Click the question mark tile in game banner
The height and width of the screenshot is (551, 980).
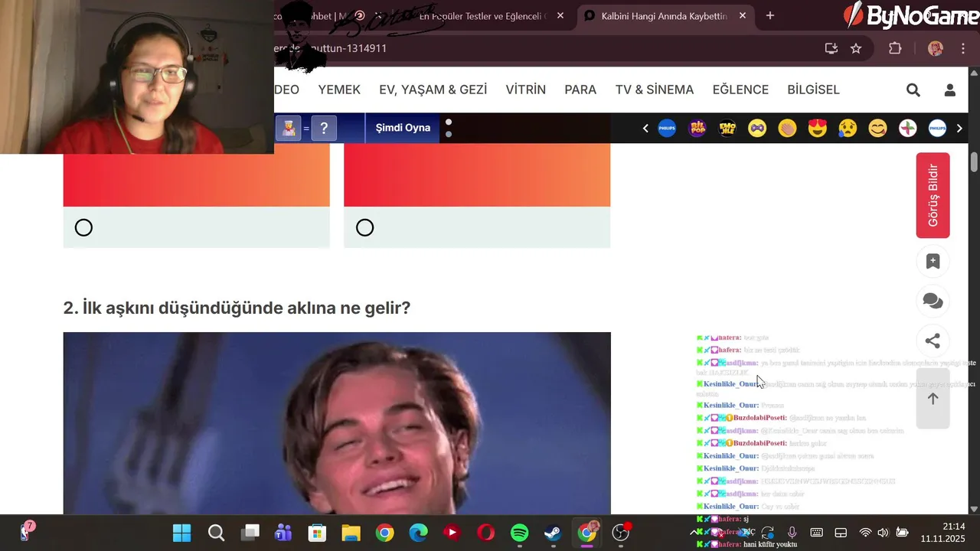[x=324, y=128]
